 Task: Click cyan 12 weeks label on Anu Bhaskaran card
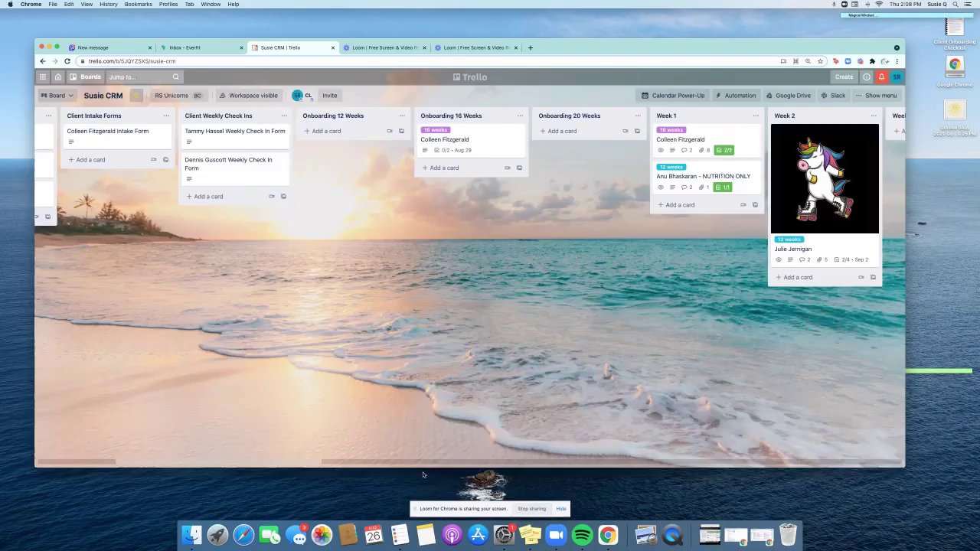coord(671,167)
